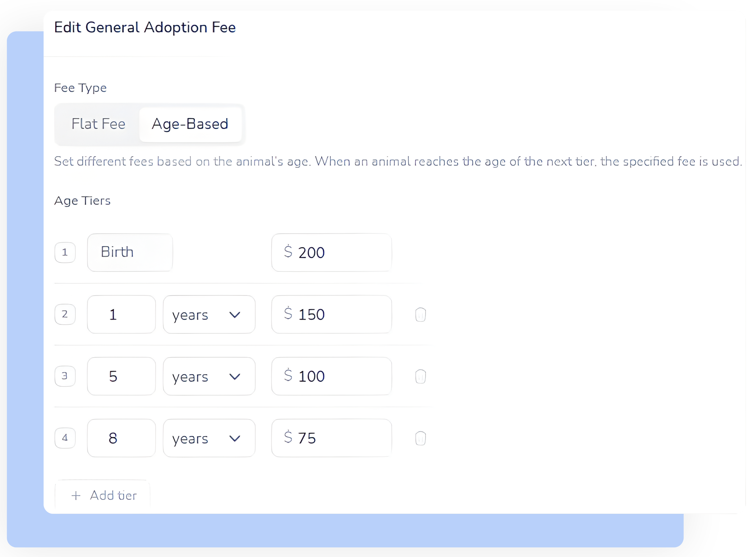
Task: Click the Add tier button
Action: click(x=103, y=495)
